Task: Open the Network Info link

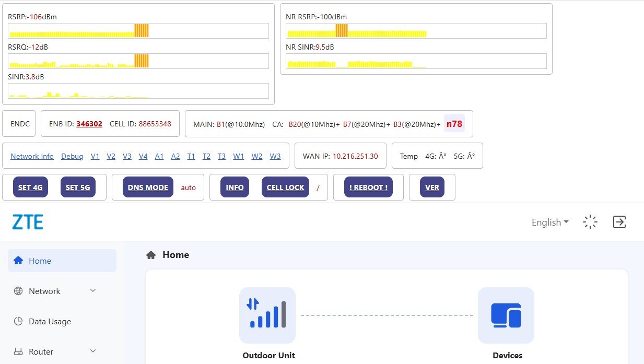Action: (x=32, y=156)
